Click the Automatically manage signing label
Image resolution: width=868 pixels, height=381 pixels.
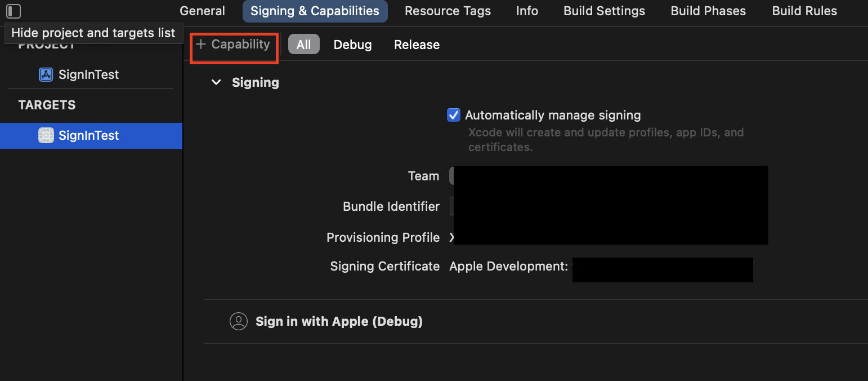pyautogui.click(x=553, y=115)
